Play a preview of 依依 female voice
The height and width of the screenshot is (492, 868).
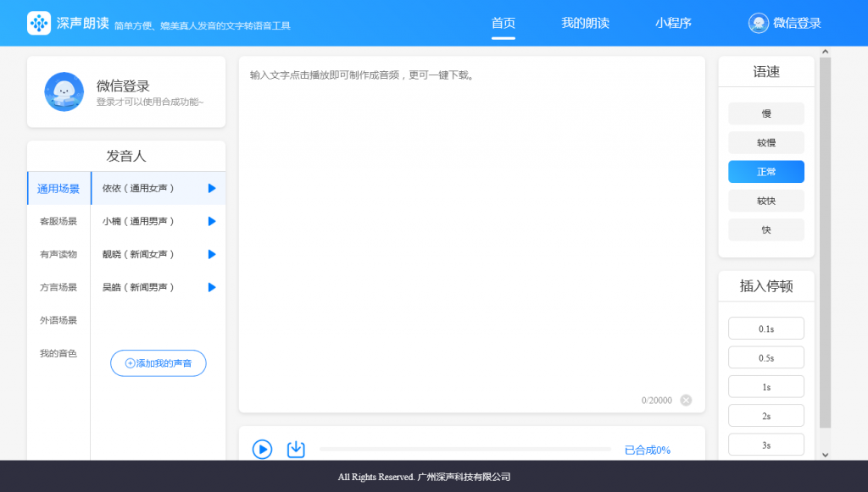click(x=210, y=188)
